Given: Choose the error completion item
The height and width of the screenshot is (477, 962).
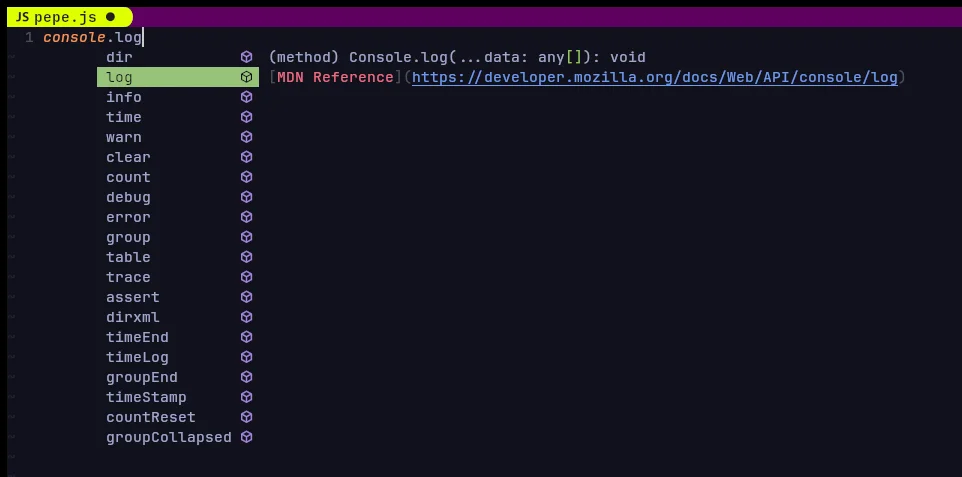Looking at the screenshot, I should (178, 217).
